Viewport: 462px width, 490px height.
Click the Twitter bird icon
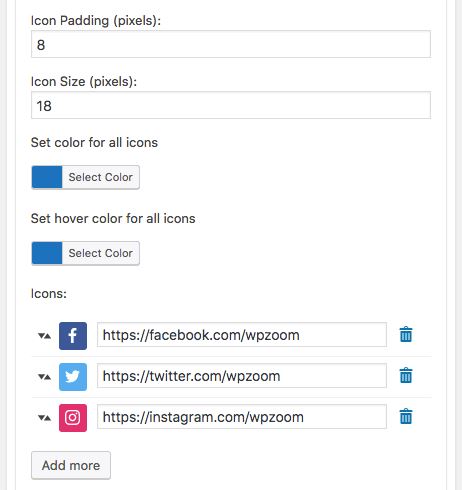click(x=73, y=377)
